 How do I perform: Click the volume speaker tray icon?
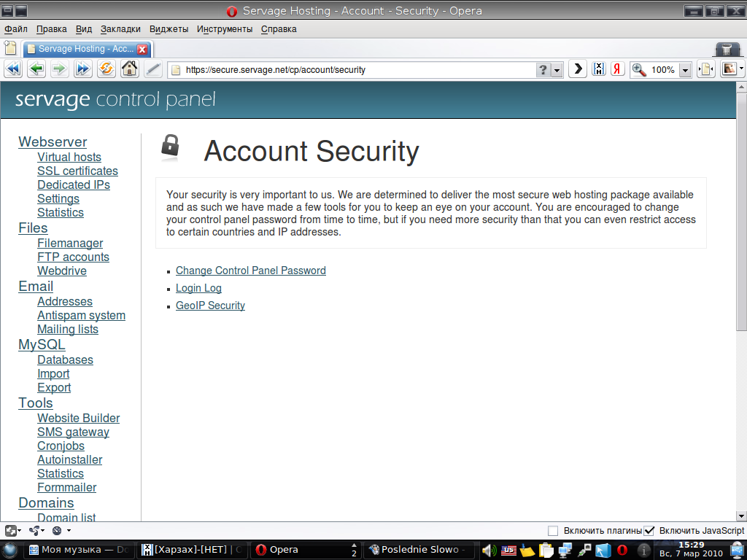pos(489,551)
